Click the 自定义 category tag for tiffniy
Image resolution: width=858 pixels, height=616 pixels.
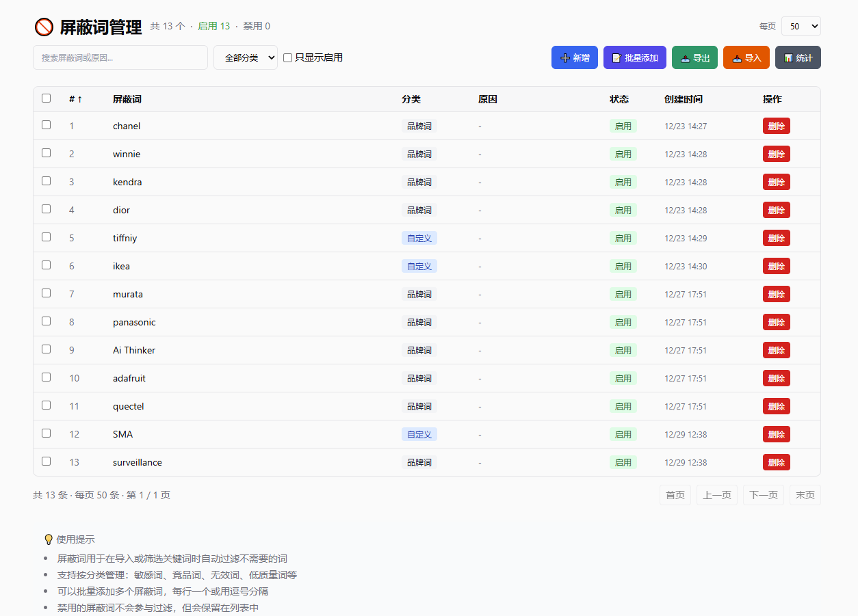(419, 238)
